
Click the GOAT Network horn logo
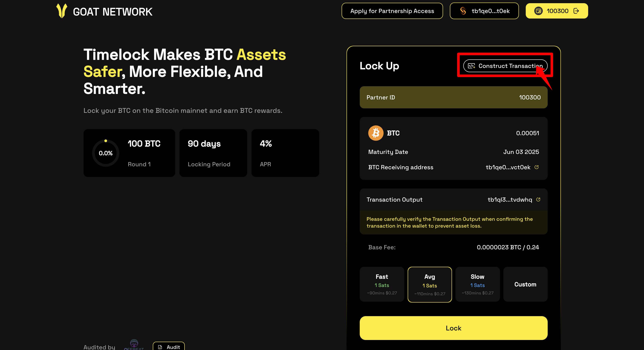click(x=62, y=11)
